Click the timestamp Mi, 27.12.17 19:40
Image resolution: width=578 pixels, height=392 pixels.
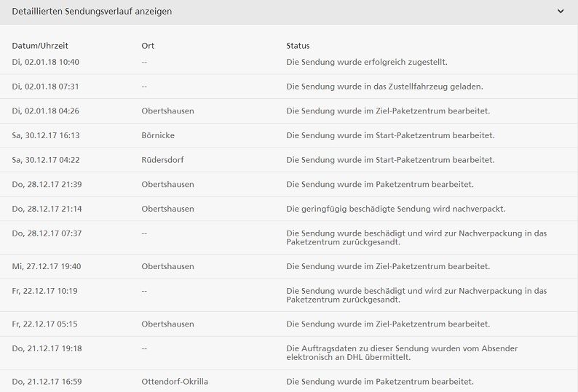coord(47,266)
